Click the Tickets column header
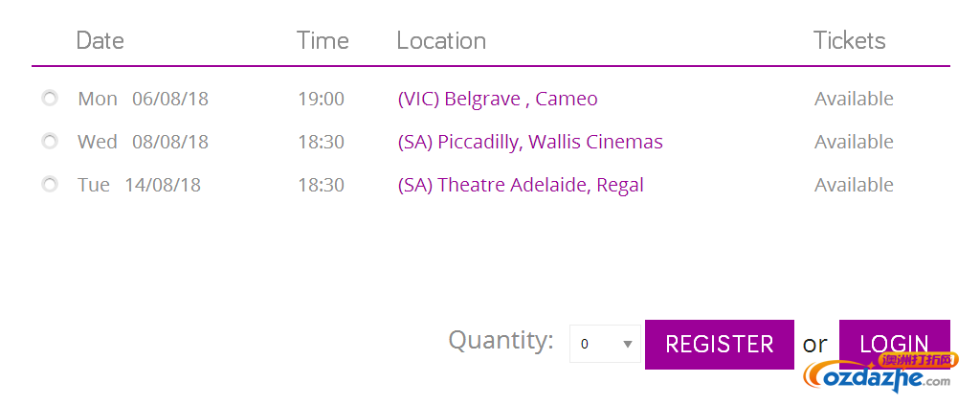This screenshot has width=980, height=405. (x=850, y=40)
